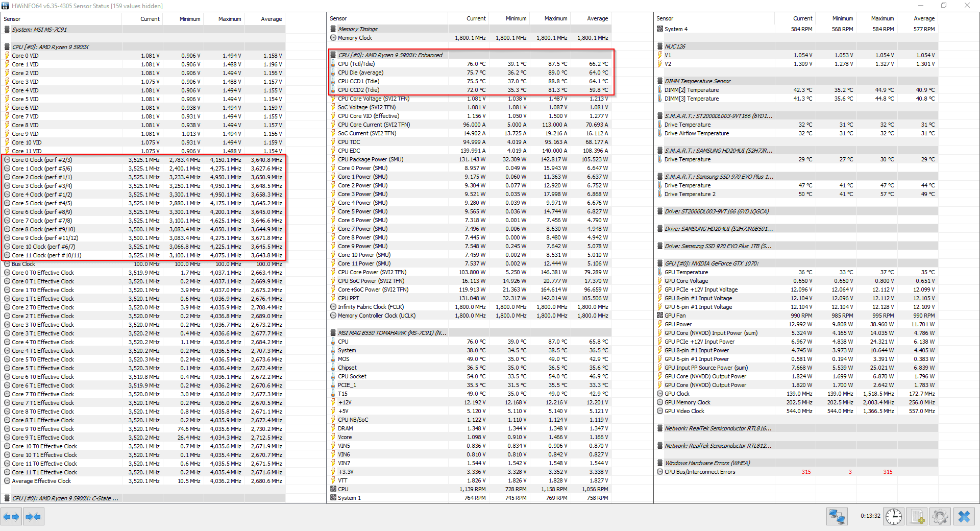Select the DRAM voltage row
This screenshot has height=531, width=980.
point(470,428)
